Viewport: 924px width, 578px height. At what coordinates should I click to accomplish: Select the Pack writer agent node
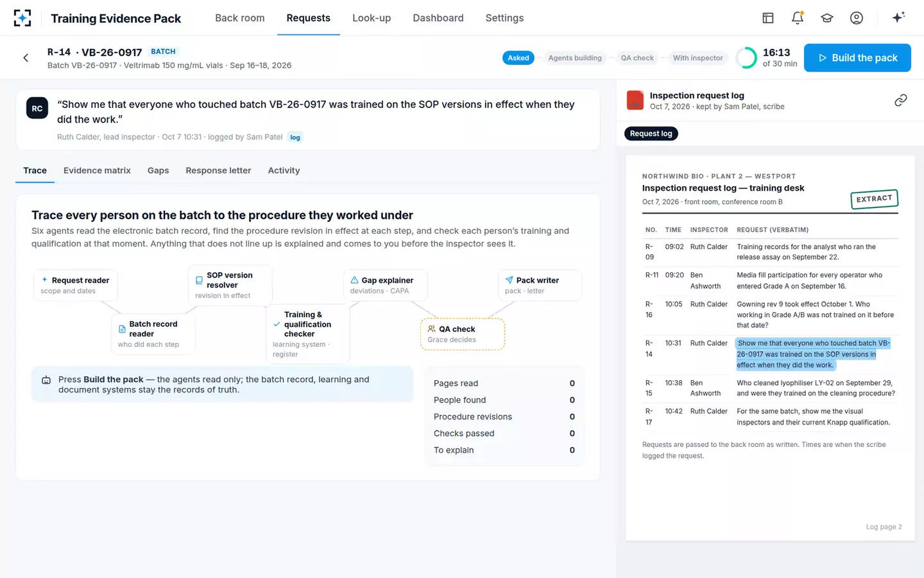point(540,285)
